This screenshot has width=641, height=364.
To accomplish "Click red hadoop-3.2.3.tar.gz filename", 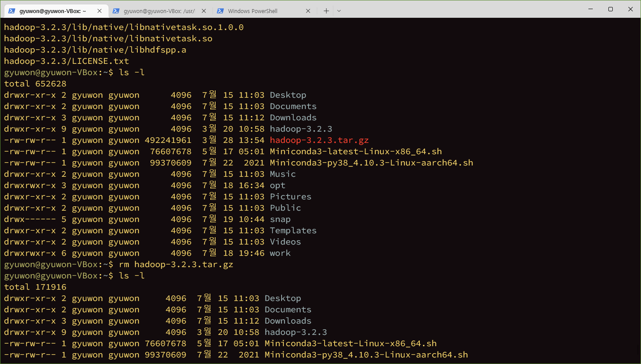I will coord(319,140).
